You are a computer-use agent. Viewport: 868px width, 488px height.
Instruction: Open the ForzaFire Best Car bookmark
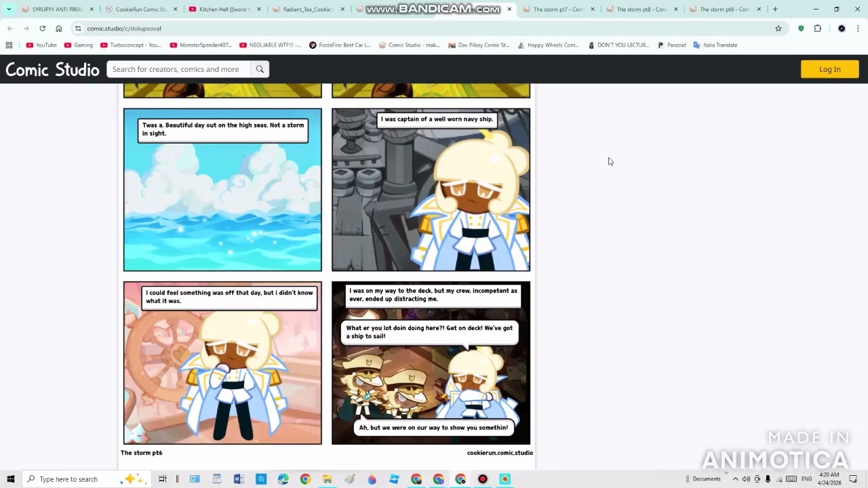point(340,45)
